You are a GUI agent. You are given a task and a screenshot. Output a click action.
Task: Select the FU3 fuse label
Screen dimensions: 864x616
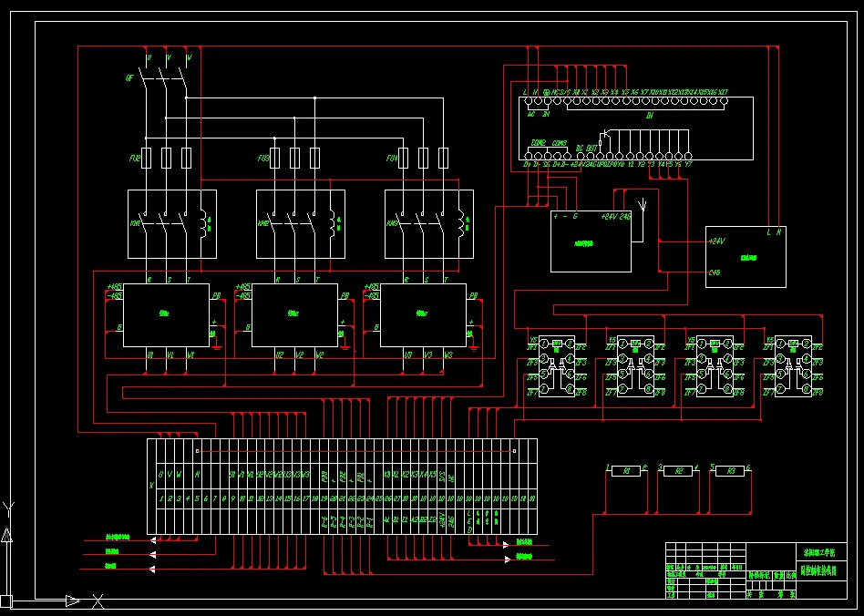pos(263,159)
